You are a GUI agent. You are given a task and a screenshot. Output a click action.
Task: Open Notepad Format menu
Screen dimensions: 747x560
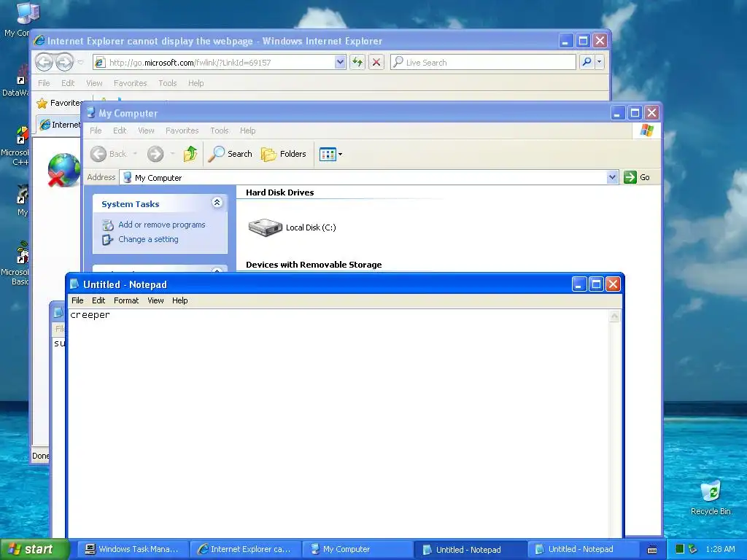click(x=126, y=300)
